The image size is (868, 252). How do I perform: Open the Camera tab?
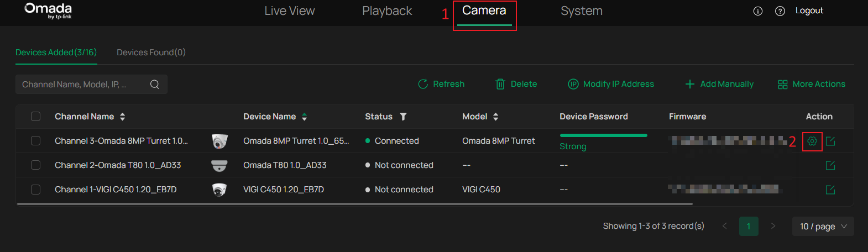(x=484, y=11)
